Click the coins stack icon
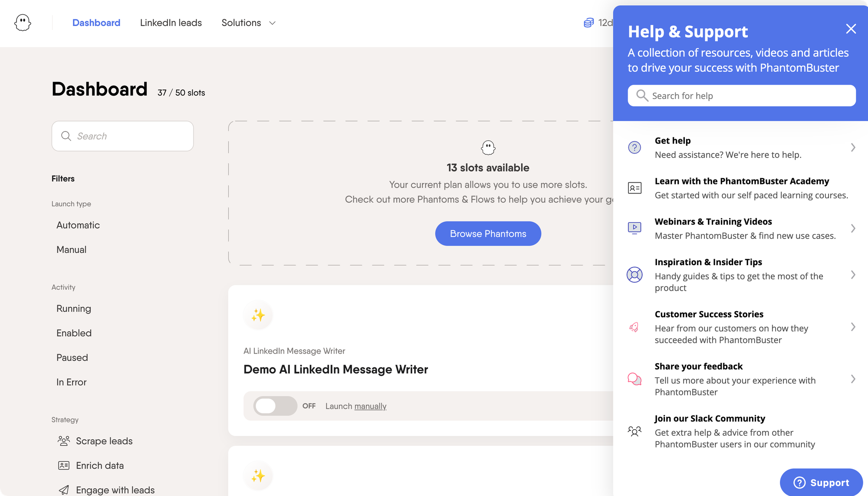Screen dimensions: 868x496 tap(589, 23)
